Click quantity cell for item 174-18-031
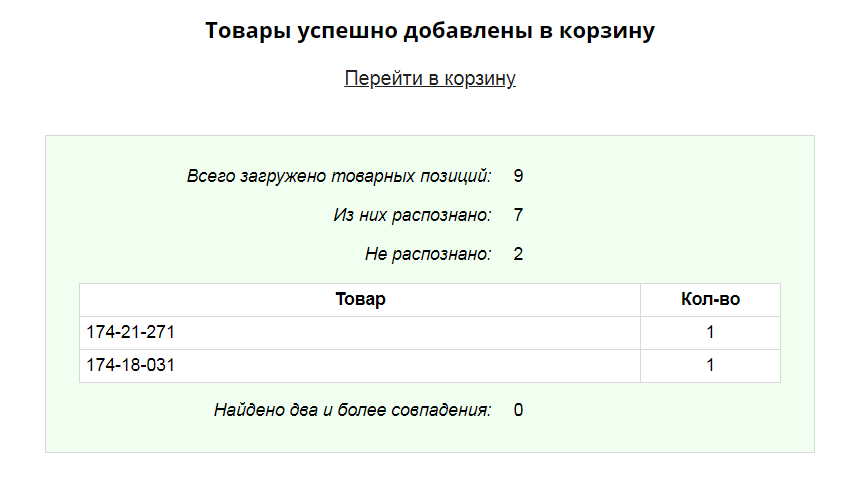The height and width of the screenshot is (482, 860). [x=710, y=366]
